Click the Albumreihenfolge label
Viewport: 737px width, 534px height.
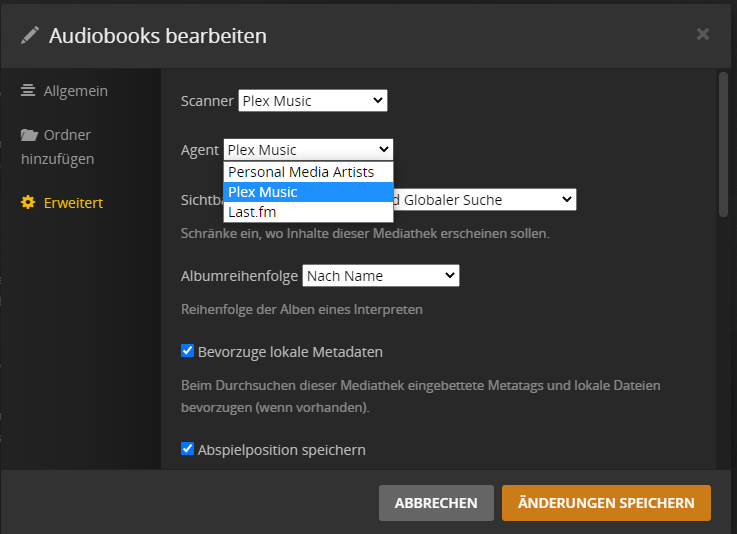coord(239,276)
